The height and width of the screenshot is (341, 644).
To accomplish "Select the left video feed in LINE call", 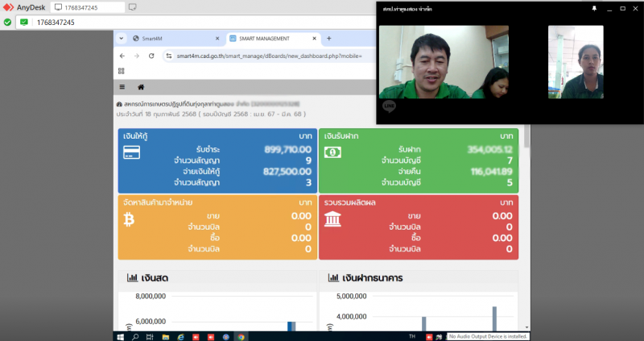I will click(444, 62).
